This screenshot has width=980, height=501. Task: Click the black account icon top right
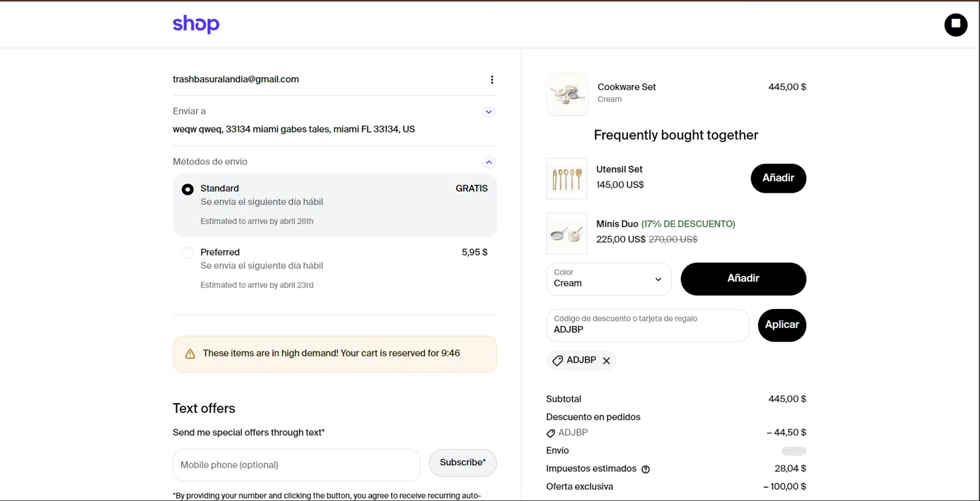tap(956, 25)
